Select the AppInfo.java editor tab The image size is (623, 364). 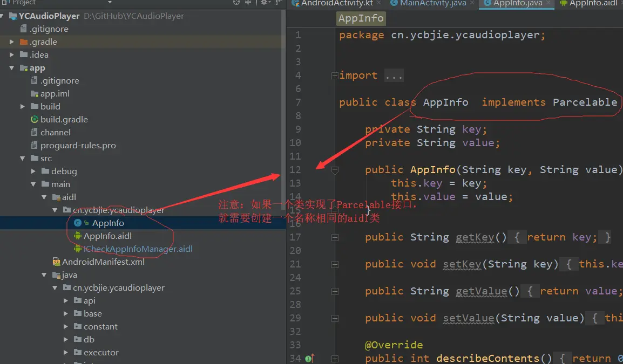click(x=518, y=3)
